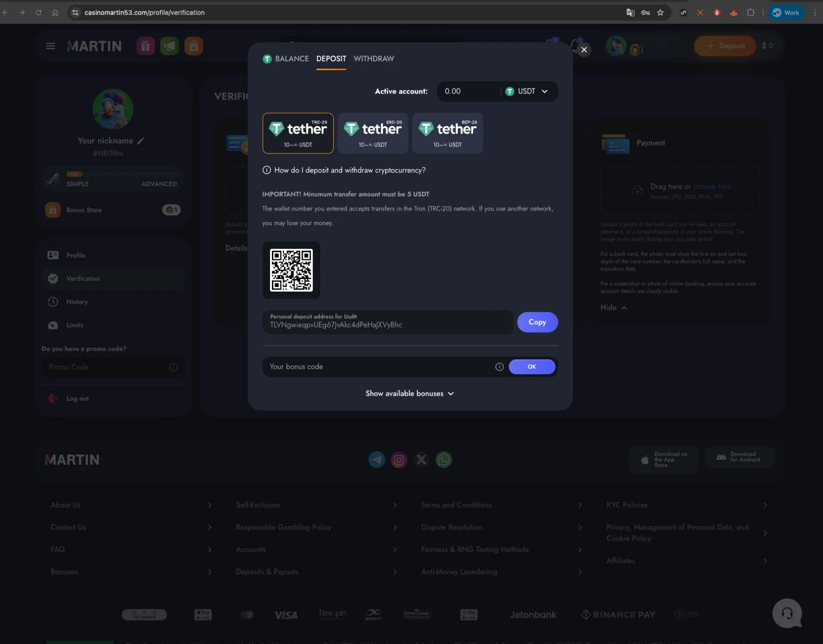Switch to the BALANCE tab
This screenshot has height=644, width=823.
286,59
